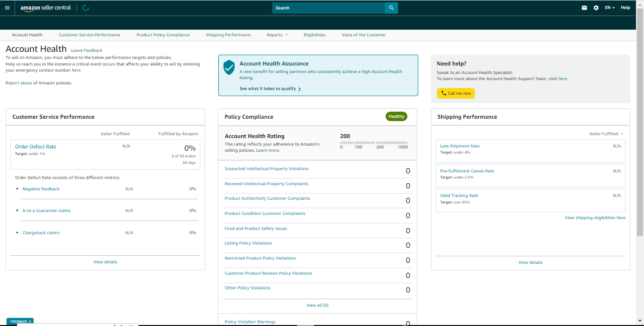Click the search magnifier button

[x=391, y=8]
